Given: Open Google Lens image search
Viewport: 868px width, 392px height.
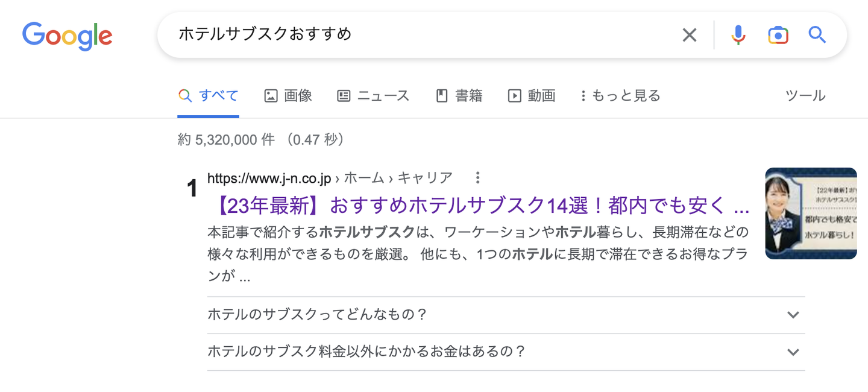Looking at the screenshot, I should (778, 35).
